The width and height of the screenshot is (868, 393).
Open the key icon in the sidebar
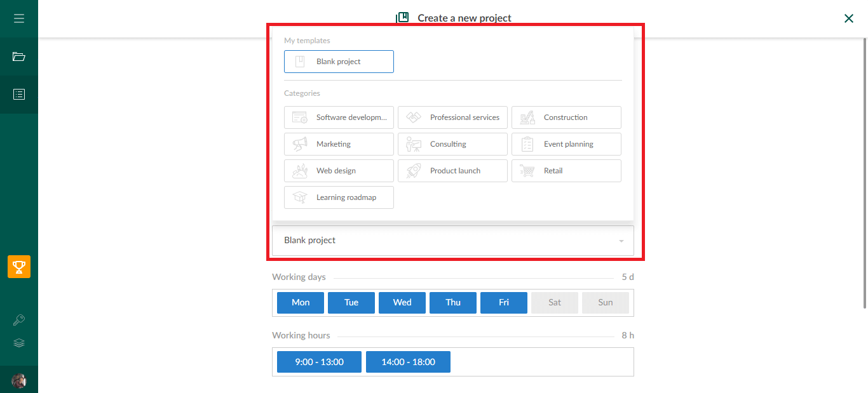point(19,320)
